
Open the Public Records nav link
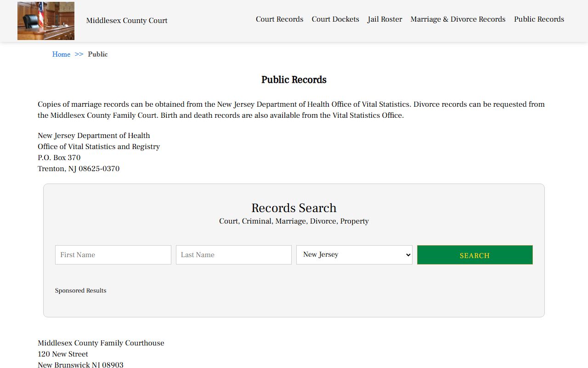539,19
